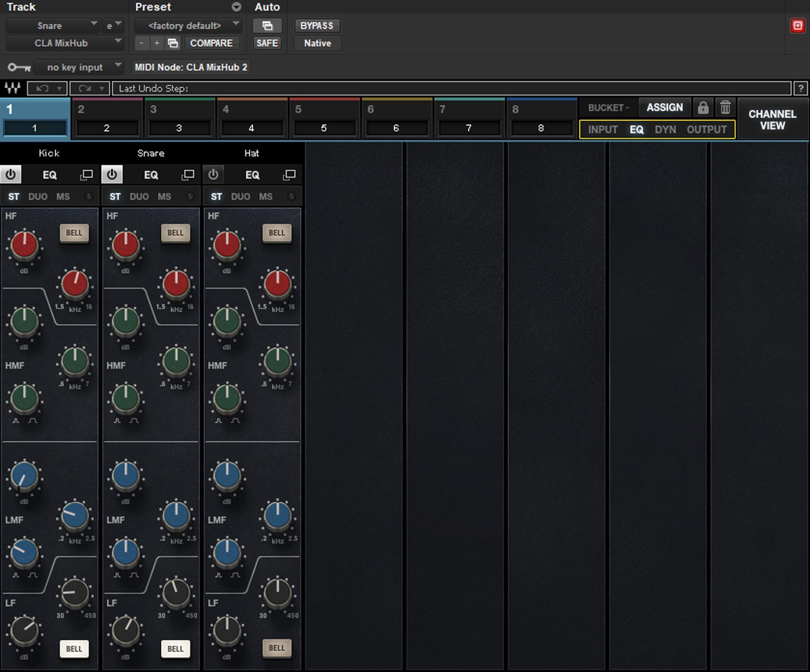Switch to the DYN tab
Viewport: 810px width, 672px height.
coord(666,130)
